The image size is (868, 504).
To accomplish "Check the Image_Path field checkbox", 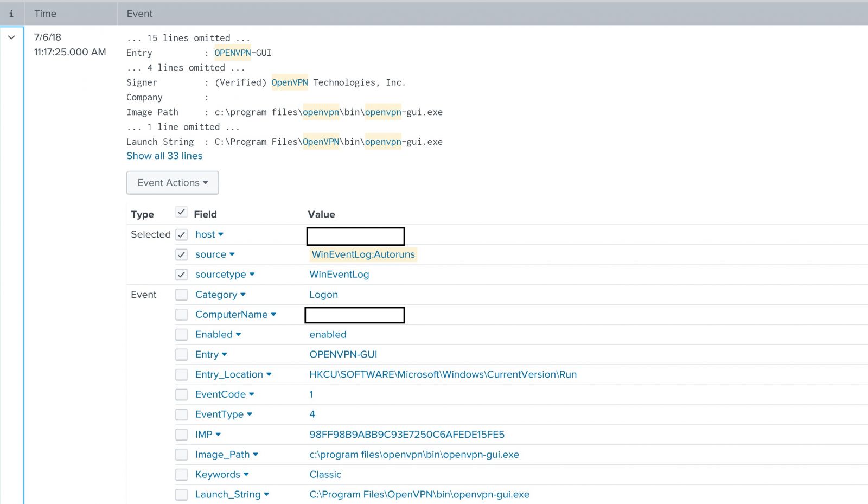I will click(x=181, y=455).
